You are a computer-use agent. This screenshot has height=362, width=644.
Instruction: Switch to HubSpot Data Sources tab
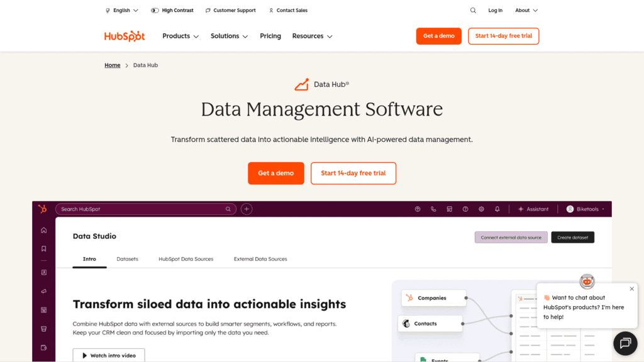186,259
